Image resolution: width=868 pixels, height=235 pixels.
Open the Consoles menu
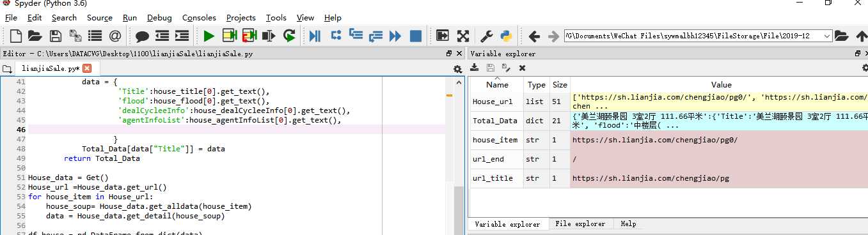tap(199, 17)
